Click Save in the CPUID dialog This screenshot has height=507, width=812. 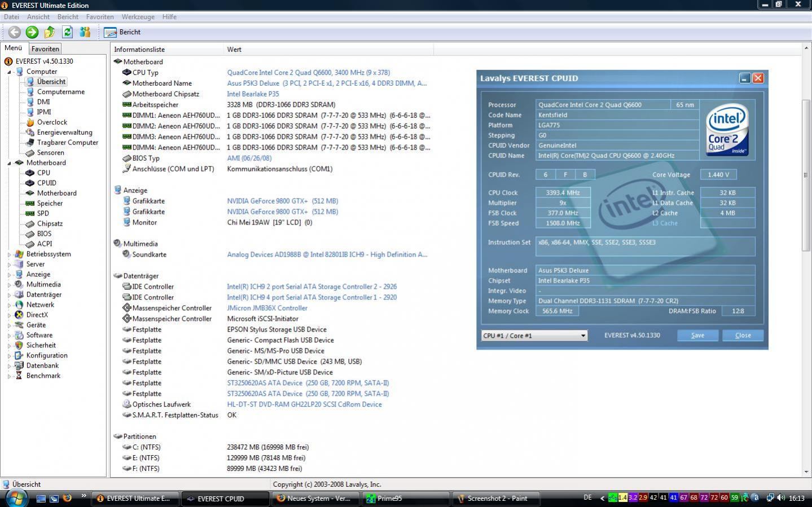[697, 336]
